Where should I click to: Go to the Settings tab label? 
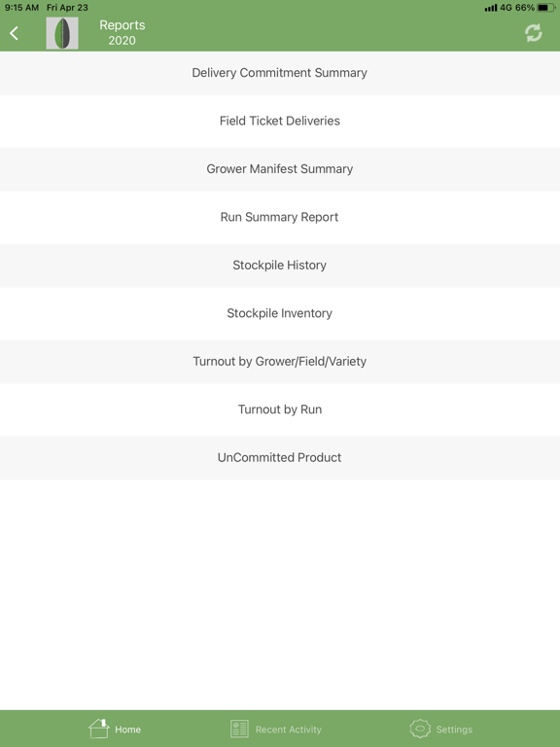(454, 729)
